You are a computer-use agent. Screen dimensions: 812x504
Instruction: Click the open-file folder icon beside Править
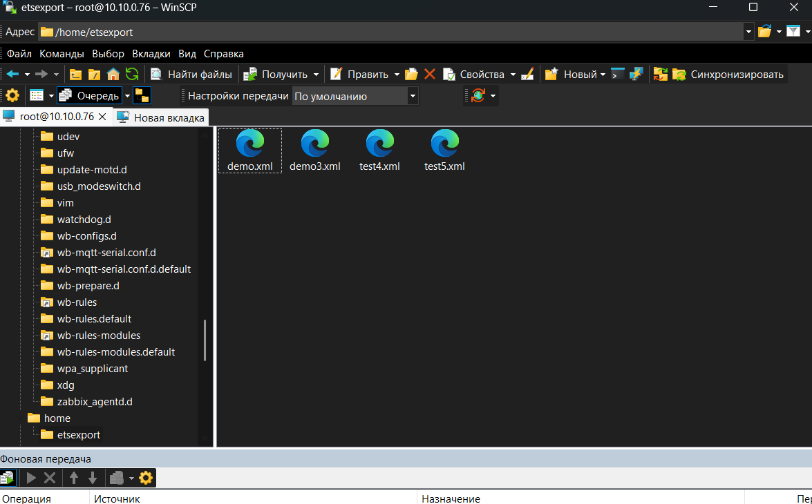tap(411, 75)
